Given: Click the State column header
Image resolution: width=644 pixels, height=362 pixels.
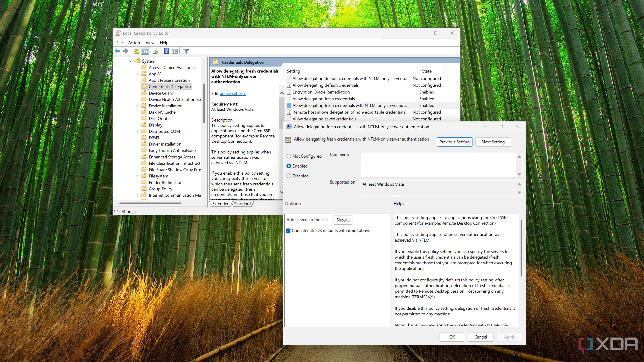Looking at the screenshot, I should 426,71.
